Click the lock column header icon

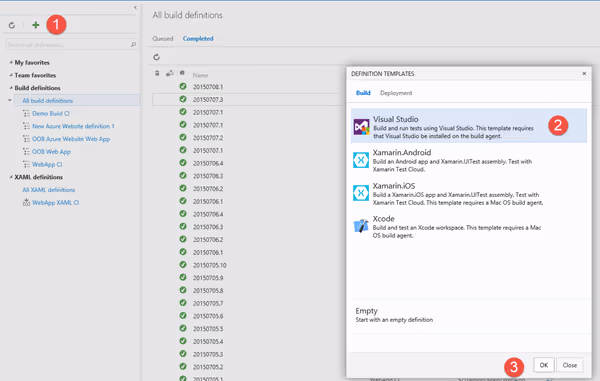[x=157, y=73]
